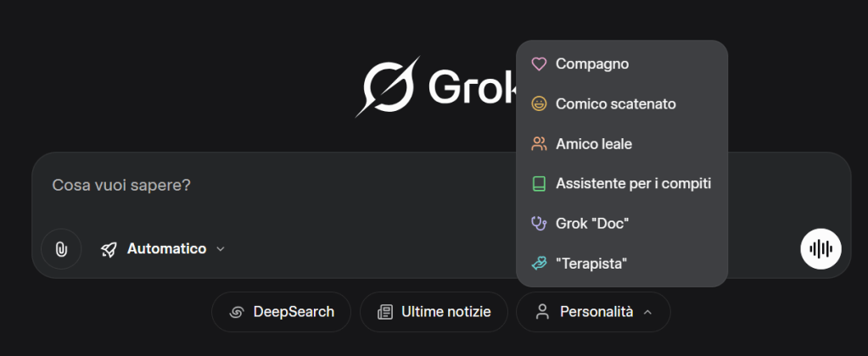This screenshot has width=868, height=356.
Task: Choose the Amico leale menu entry
Action: (x=594, y=144)
